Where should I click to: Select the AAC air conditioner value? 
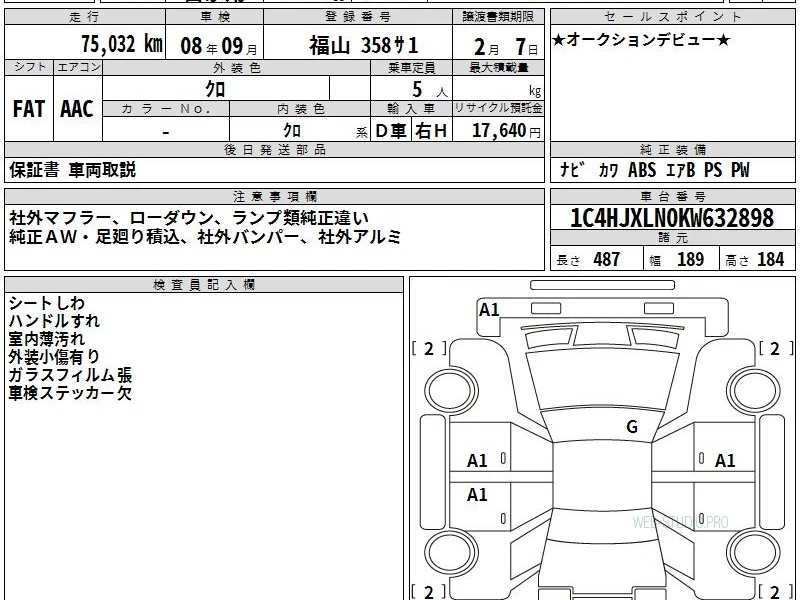click(x=77, y=109)
